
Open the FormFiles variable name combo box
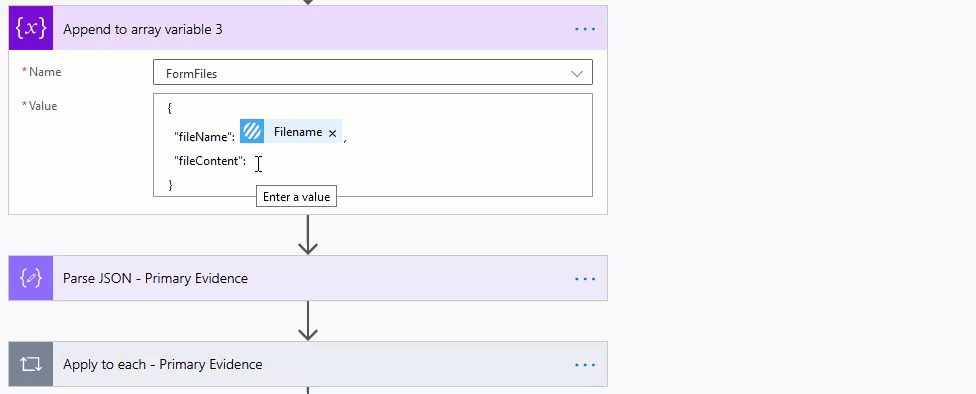[x=372, y=73]
